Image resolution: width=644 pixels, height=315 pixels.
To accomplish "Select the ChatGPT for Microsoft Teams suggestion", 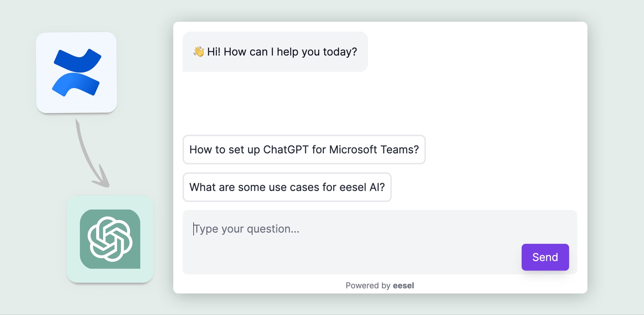I will click(304, 149).
